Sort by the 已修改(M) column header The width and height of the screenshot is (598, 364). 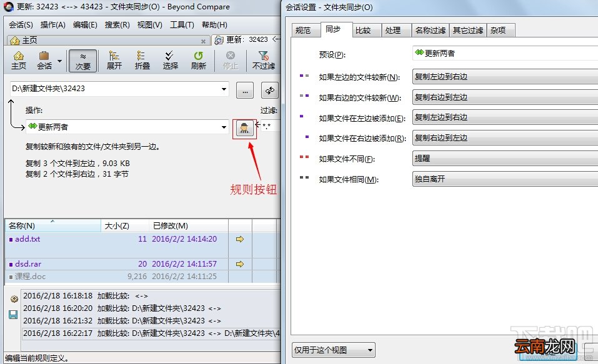coord(189,225)
